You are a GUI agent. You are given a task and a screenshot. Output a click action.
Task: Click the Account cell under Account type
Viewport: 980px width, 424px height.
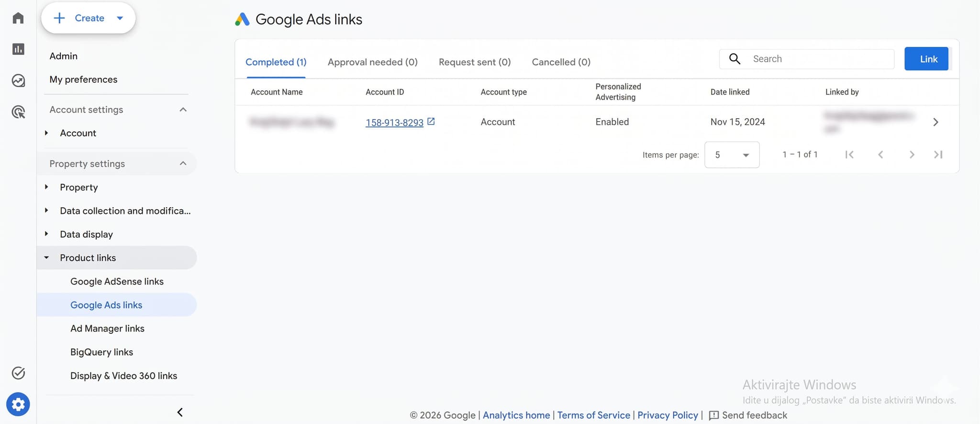tap(498, 122)
